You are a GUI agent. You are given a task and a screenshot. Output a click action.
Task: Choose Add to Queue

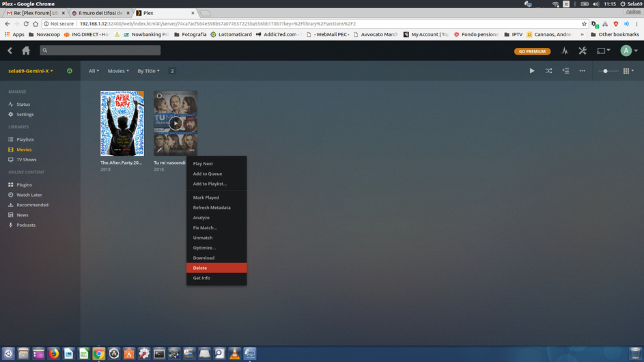(x=216, y=173)
